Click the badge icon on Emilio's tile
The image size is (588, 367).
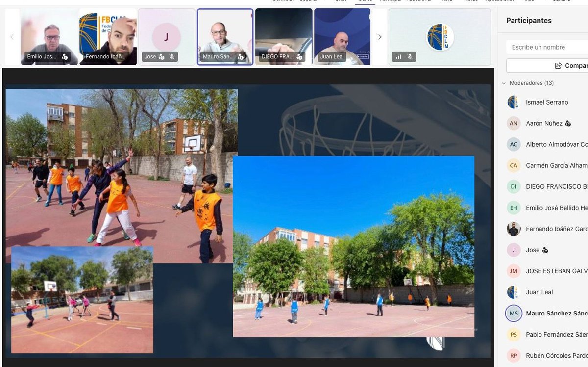point(65,57)
